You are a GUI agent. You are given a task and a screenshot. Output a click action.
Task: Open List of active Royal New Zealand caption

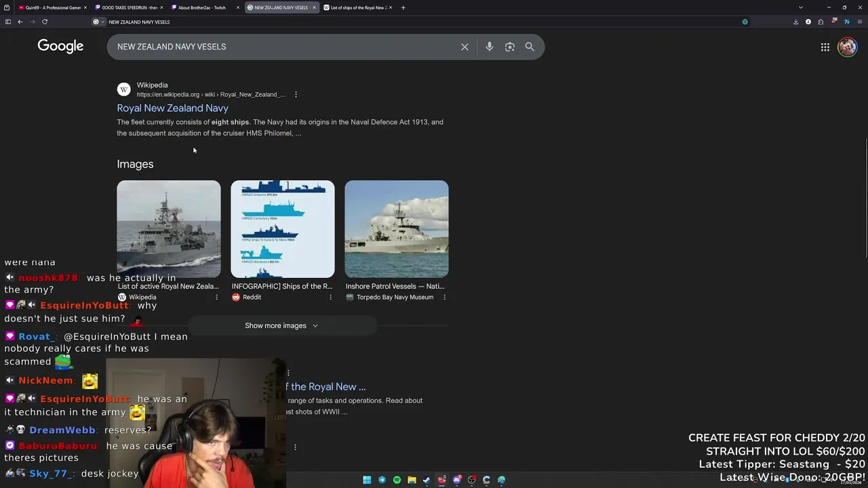coord(168,286)
